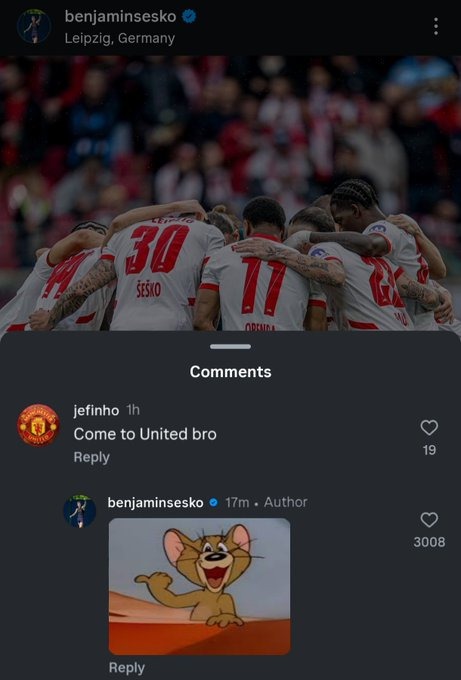Open the three-dot post options menu
Viewport: 461px width, 680px height.
pos(435,26)
